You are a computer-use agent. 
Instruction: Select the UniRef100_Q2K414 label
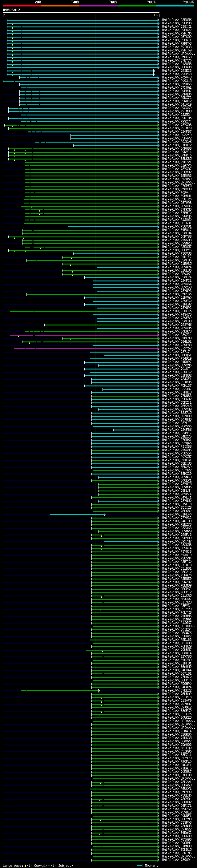coord(177,731)
